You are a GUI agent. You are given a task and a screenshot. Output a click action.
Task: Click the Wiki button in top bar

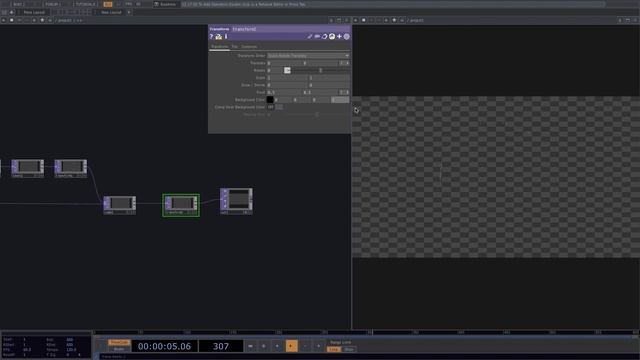pyautogui.click(x=17, y=4)
